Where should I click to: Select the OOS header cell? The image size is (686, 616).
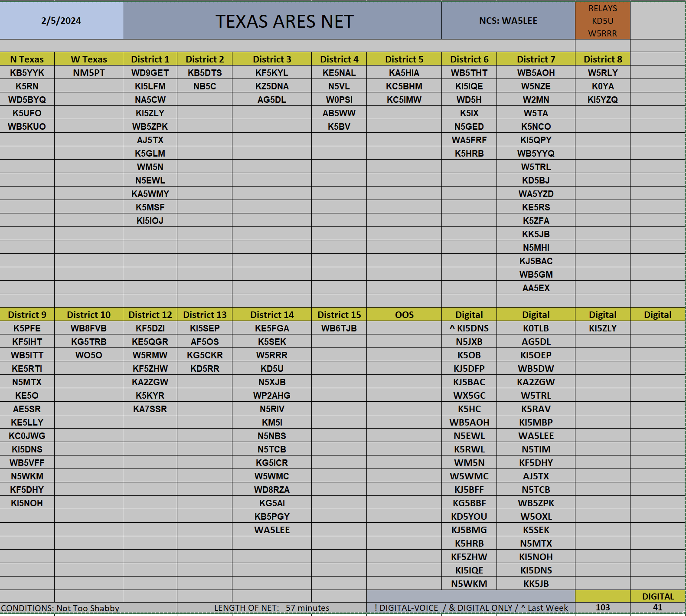[404, 315]
